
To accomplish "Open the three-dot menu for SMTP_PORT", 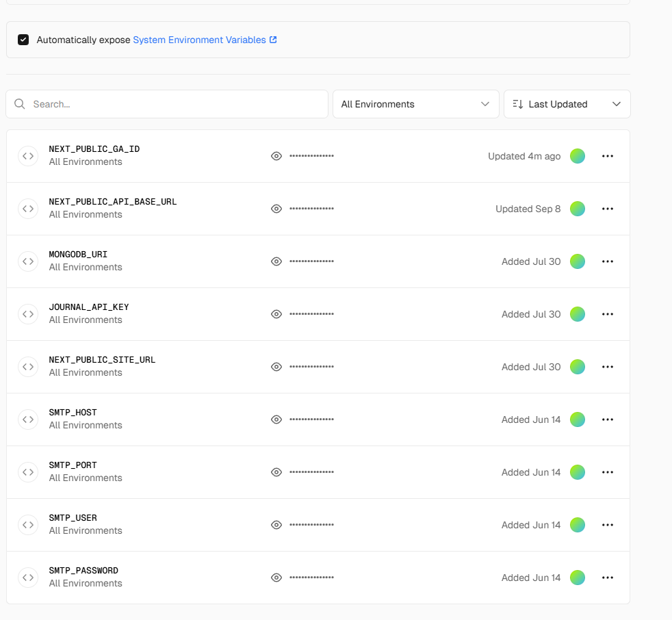I will (607, 472).
